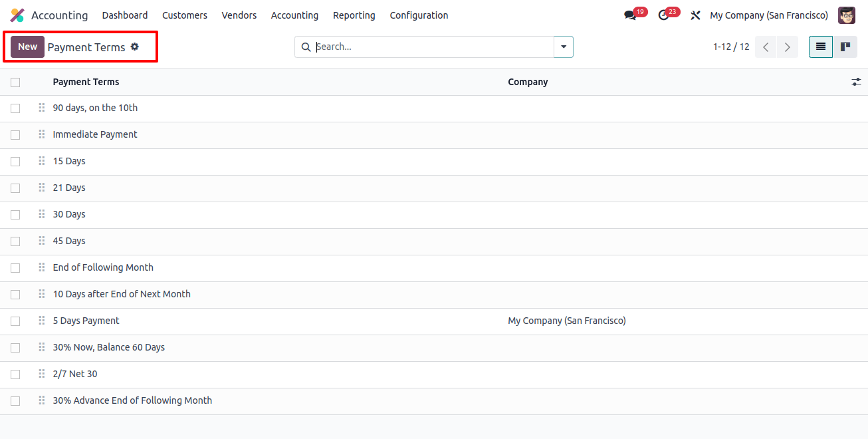
Task: Grab the drag handle for 45 Days
Action: (42, 241)
